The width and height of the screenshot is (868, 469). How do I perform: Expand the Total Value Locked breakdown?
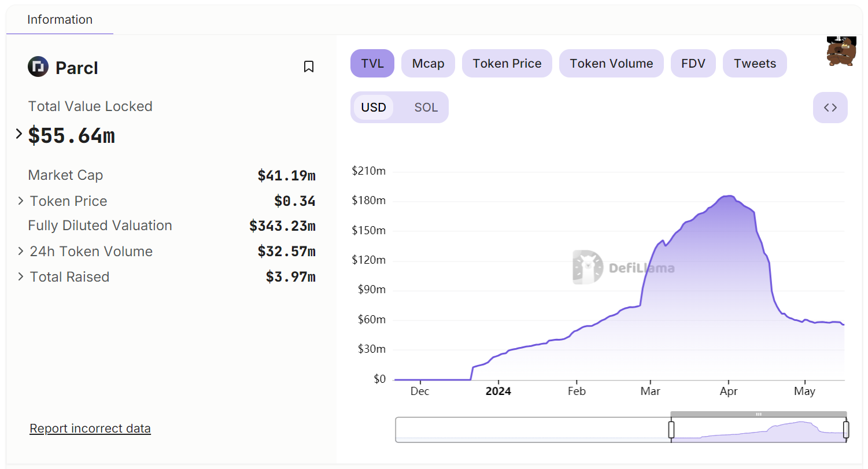(x=19, y=134)
